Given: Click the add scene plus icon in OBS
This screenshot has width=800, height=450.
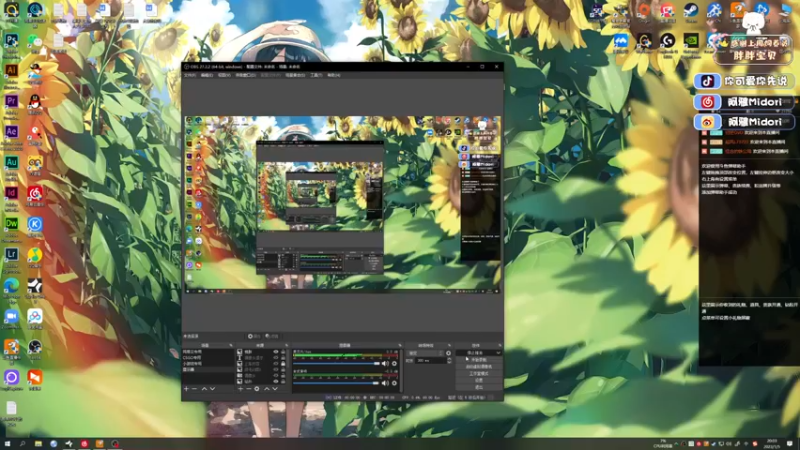Looking at the screenshot, I should (186, 389).
